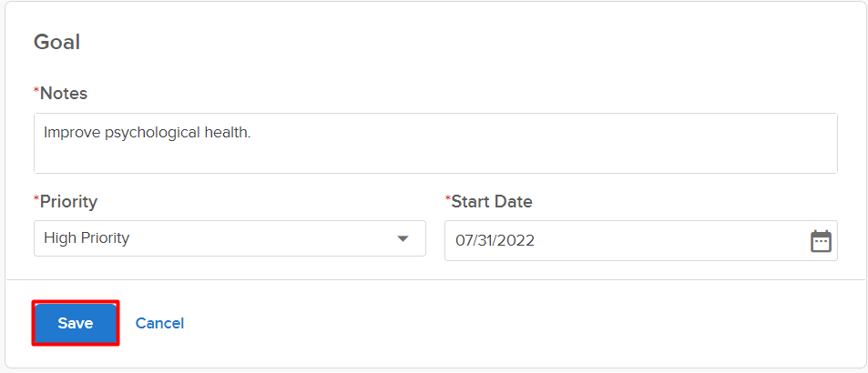
Task: Click the Notes field label
Action: [x=64, y=94]
